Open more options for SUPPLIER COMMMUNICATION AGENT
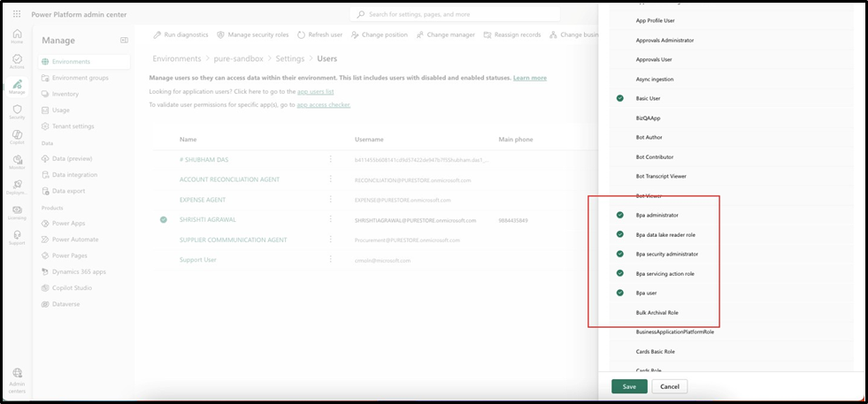Viewport: 868px width, 404px height. tap(331, 240)
